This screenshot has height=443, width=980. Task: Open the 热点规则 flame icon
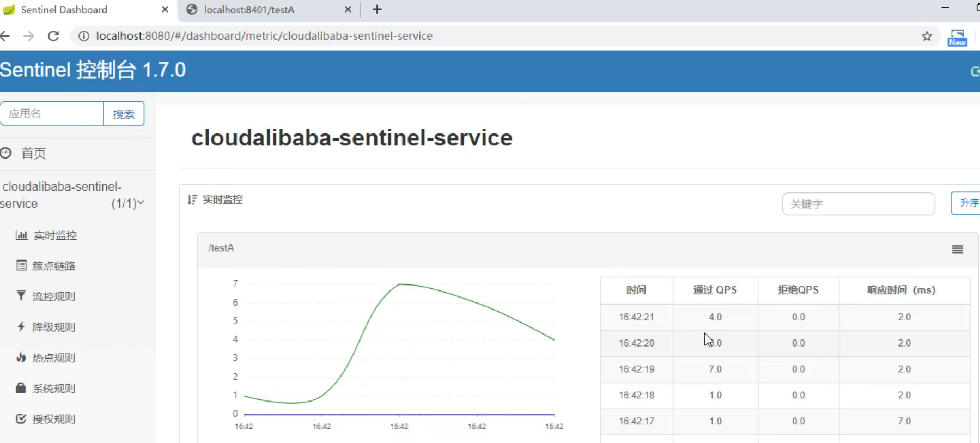(21, 357)
